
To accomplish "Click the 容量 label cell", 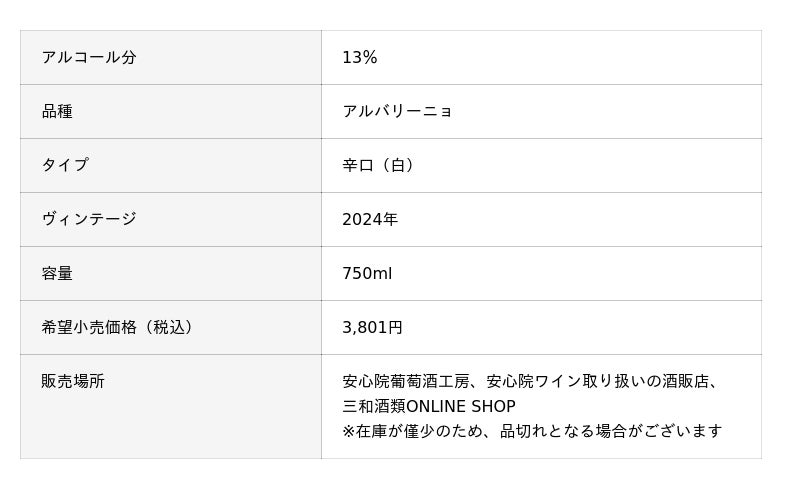I will click(57, 274).
